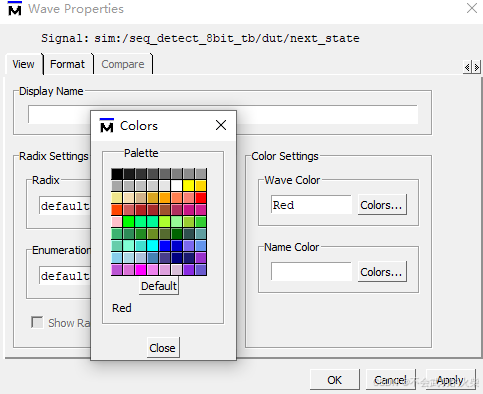Open Colors... for Name Color

tap(382, 272)
